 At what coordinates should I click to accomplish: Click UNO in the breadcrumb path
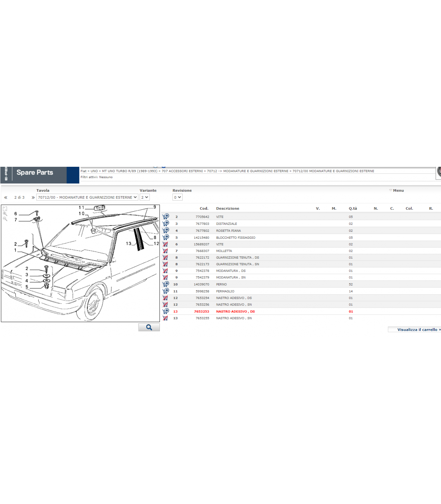point(94,171)
